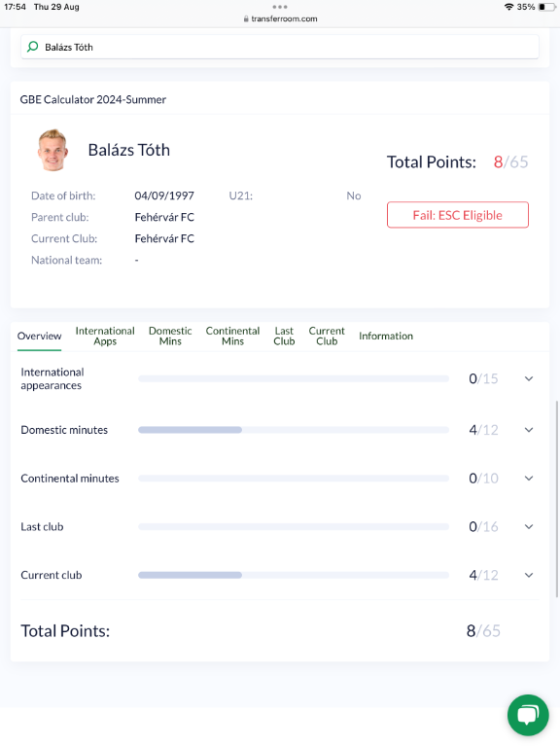
Task: Click the Fail: ESC Eligible button
Action: 458,215
